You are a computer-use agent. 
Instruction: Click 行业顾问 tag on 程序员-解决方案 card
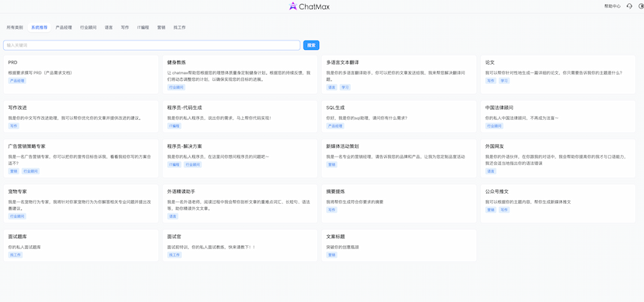193,164
